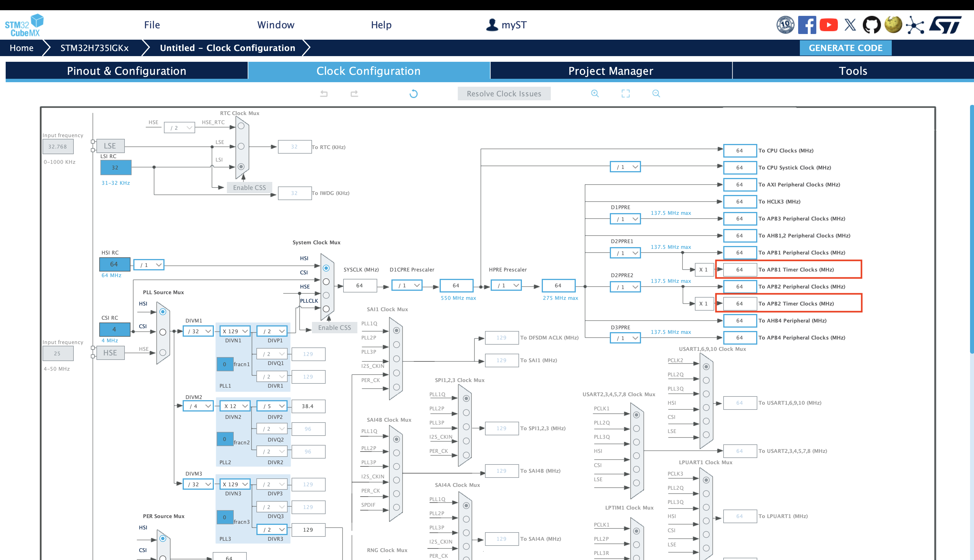Select CSI in System Clock Mux

(x=326, y=281)
